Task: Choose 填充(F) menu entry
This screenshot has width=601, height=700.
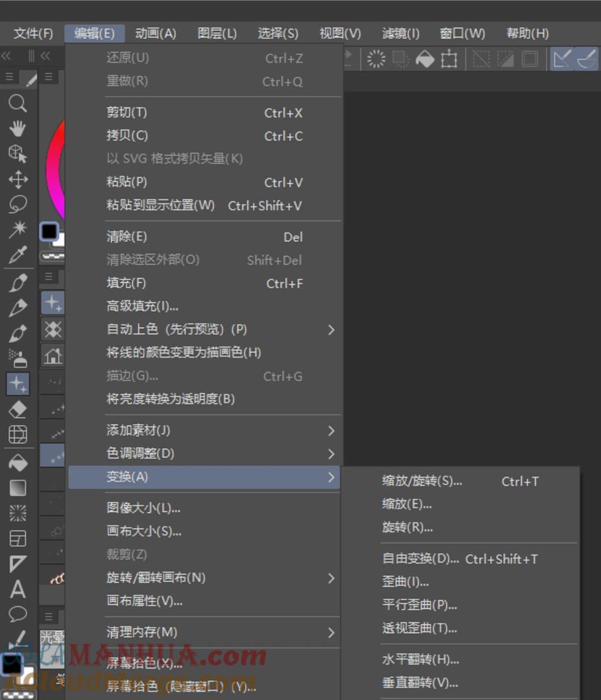Action: coord(204,283)
